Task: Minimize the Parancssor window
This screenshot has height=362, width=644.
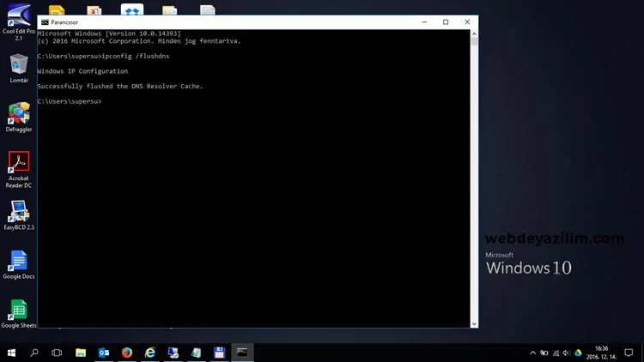Action: (x=425, y=22)
